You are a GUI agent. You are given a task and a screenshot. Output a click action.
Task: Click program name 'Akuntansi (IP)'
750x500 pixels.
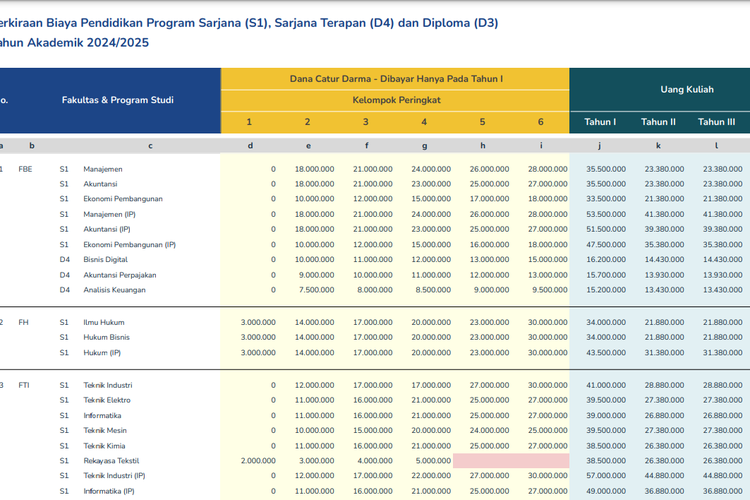[107, 229]
